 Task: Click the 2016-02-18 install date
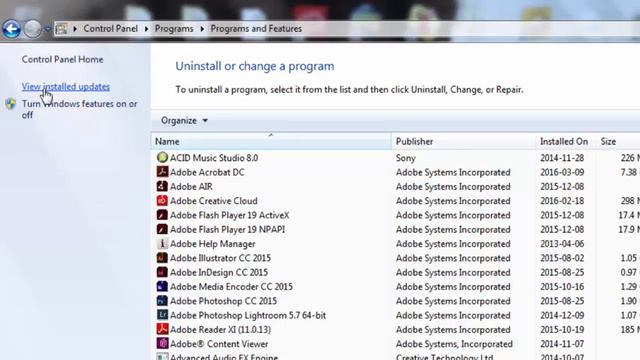click(x=562, y=201)
